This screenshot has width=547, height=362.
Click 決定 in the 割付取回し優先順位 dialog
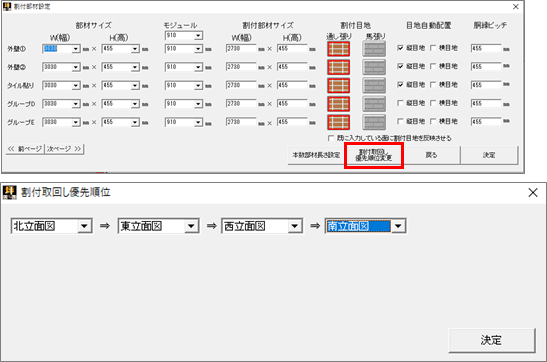[492, 340]
